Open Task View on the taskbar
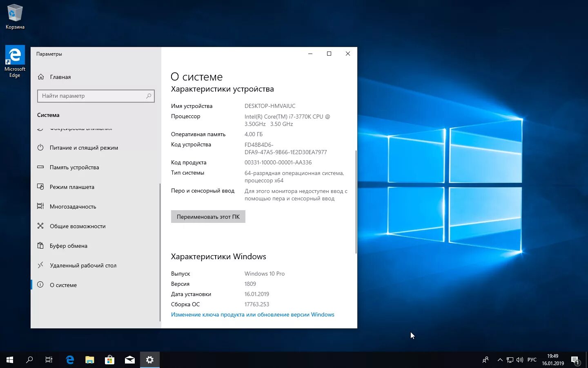Viewport: 588px width, 368px height. point(49,360)
